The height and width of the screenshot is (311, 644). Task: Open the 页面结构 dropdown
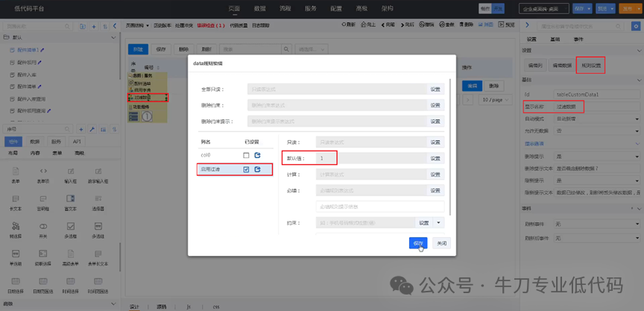[137, 25]
